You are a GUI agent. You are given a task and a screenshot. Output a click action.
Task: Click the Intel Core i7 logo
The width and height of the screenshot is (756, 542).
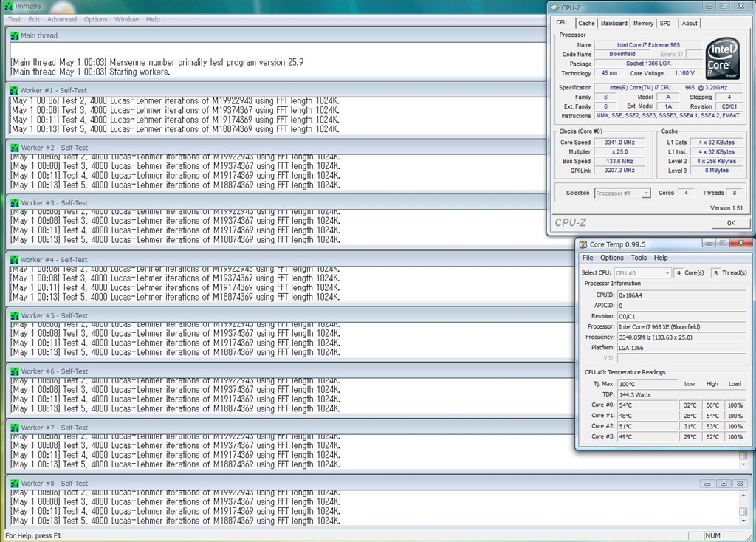[722, 60]
